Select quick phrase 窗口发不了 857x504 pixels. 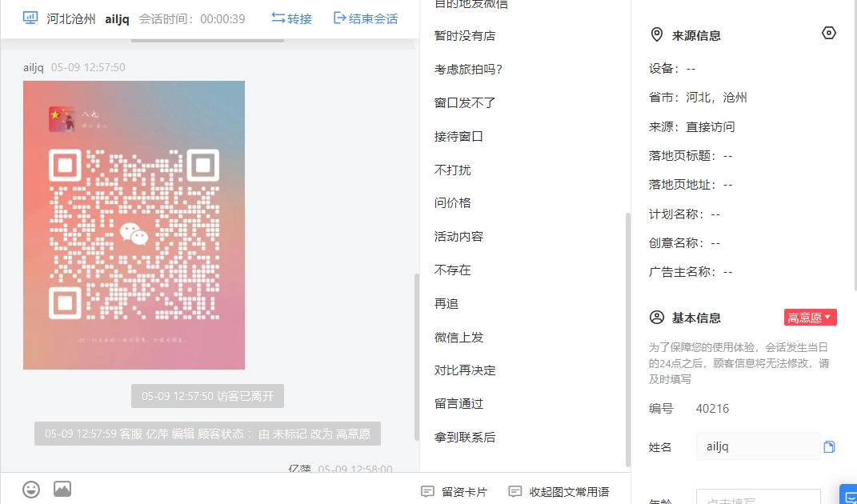pos(465,102)
